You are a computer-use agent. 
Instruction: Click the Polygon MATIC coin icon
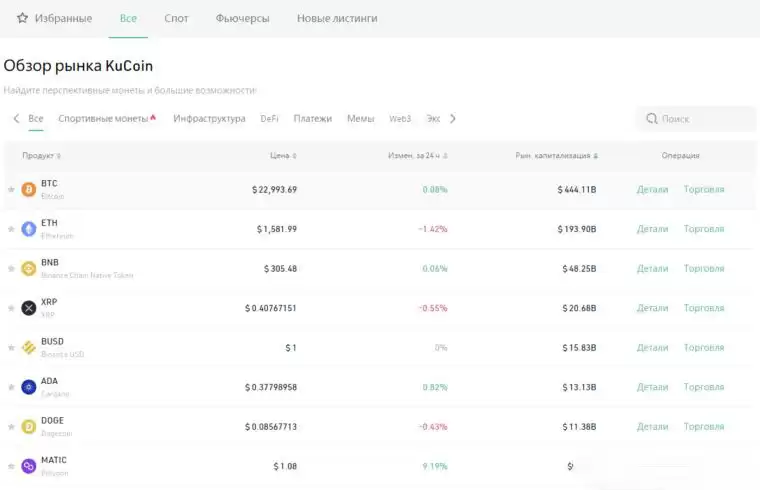click(28, 466)
